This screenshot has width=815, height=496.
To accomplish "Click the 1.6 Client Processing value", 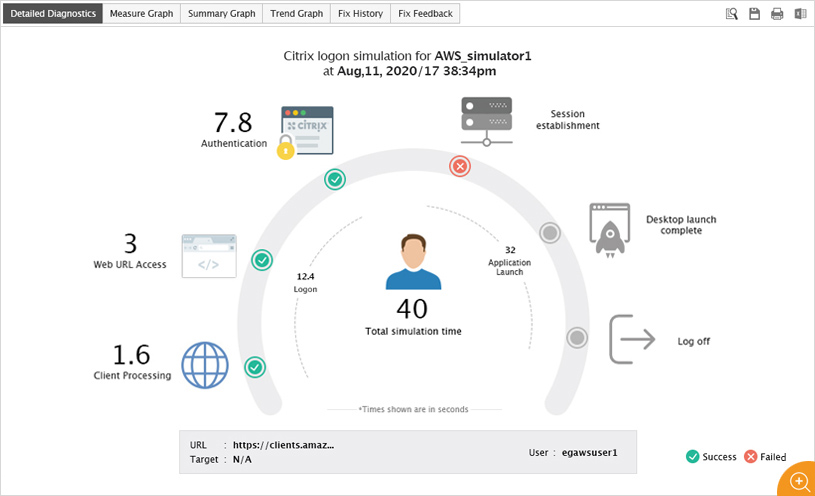I will tap(132, 355).
